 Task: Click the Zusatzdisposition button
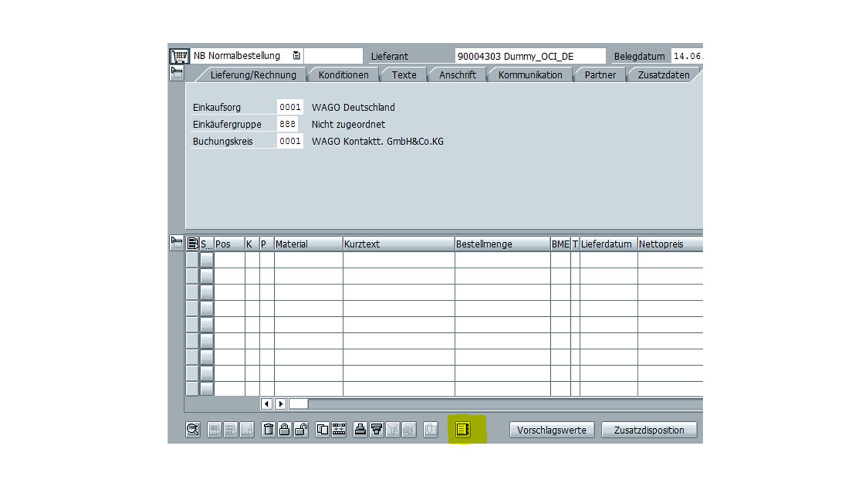[x=649, y=430]
